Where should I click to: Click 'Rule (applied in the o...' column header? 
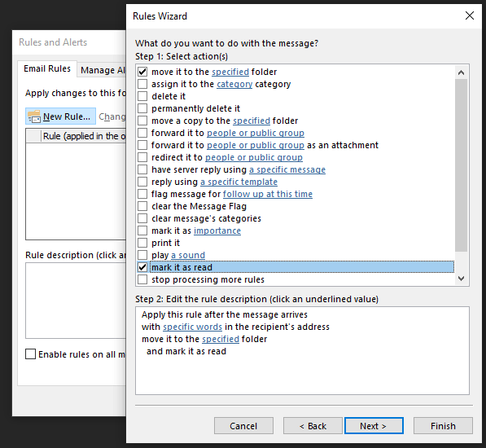coord(84,136)
